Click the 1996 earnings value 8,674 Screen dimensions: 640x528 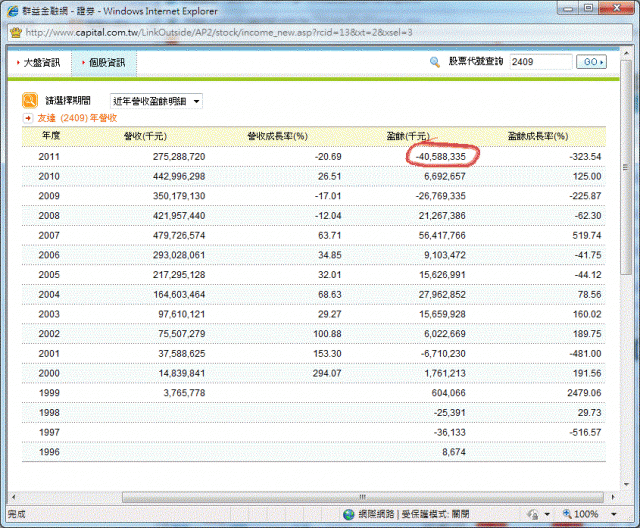pos(454,452)
